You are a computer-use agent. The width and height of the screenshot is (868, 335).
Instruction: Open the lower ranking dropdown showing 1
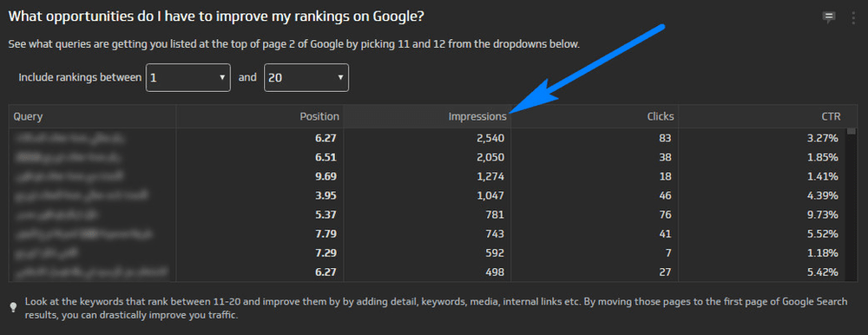tap(188, 77)
